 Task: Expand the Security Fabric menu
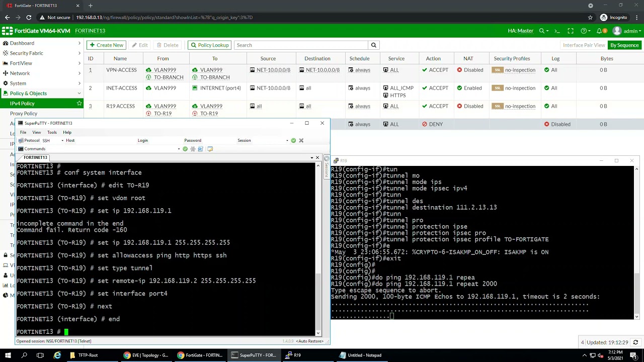(42, 53)
